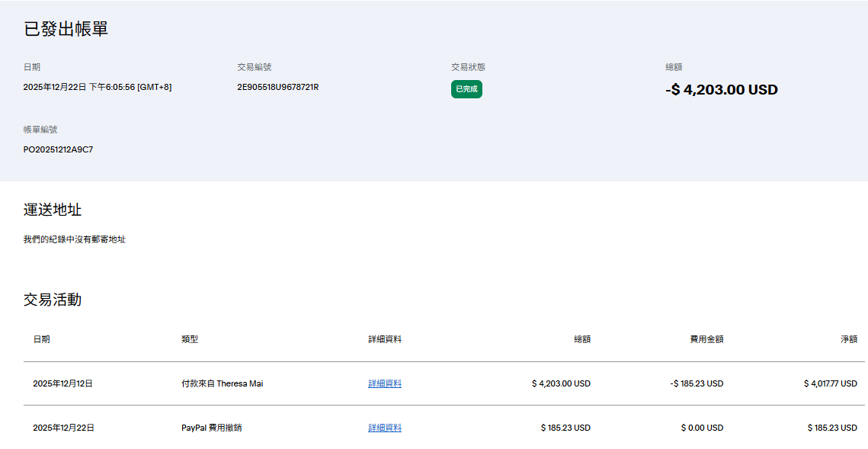Click the $ 4,017.77 USD net amount

pos(830,383)
